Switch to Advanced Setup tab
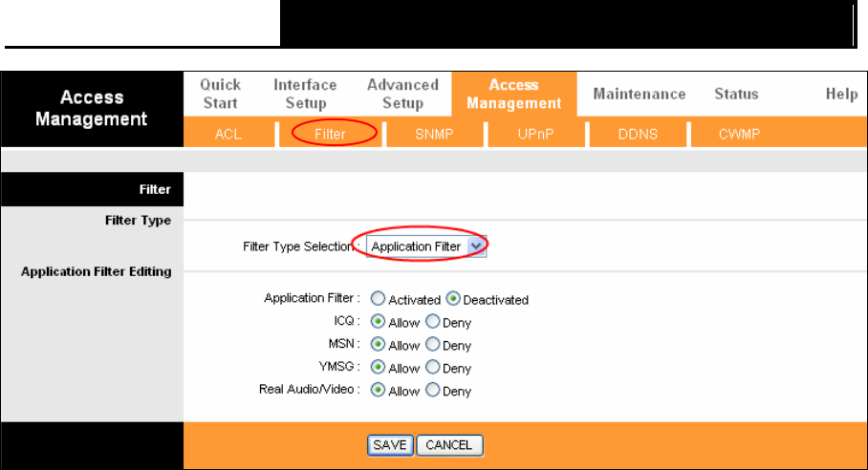This screenshot has width=868, height=470. click(402, 94)
